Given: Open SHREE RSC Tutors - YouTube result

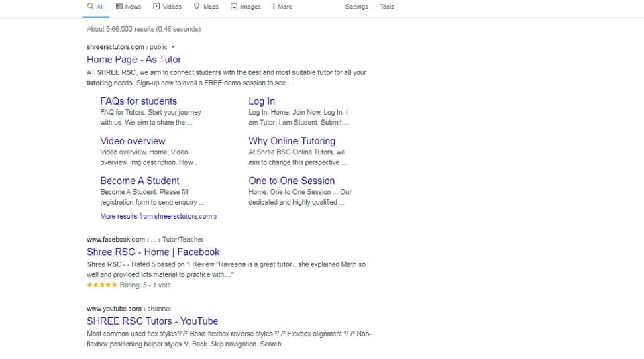Looking at the screenshot, I should pyautogui.click(x=152, y=321).
